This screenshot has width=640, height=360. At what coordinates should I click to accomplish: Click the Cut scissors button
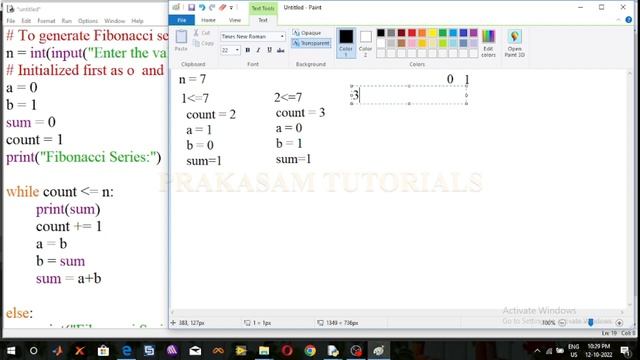tap(202, 33)
